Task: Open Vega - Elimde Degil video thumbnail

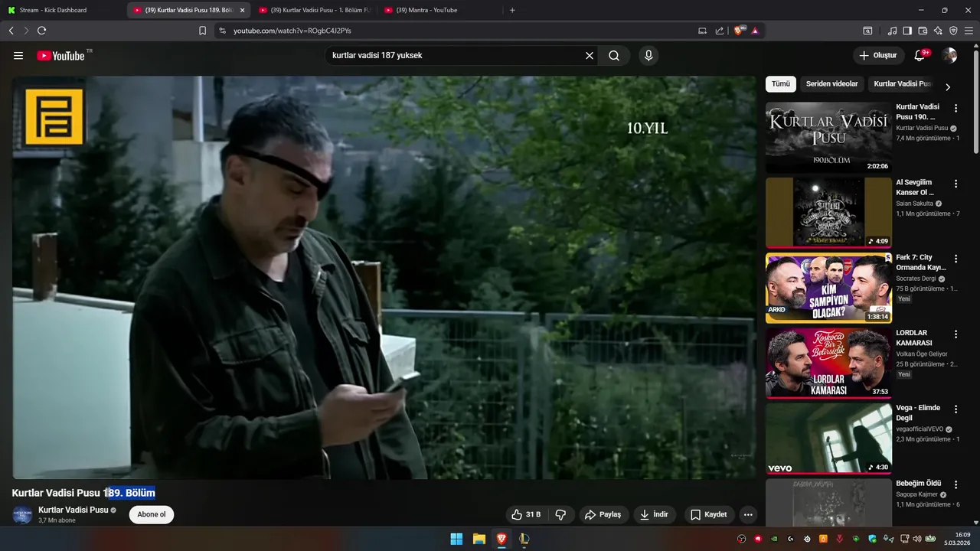Action: tap(828, 439)
